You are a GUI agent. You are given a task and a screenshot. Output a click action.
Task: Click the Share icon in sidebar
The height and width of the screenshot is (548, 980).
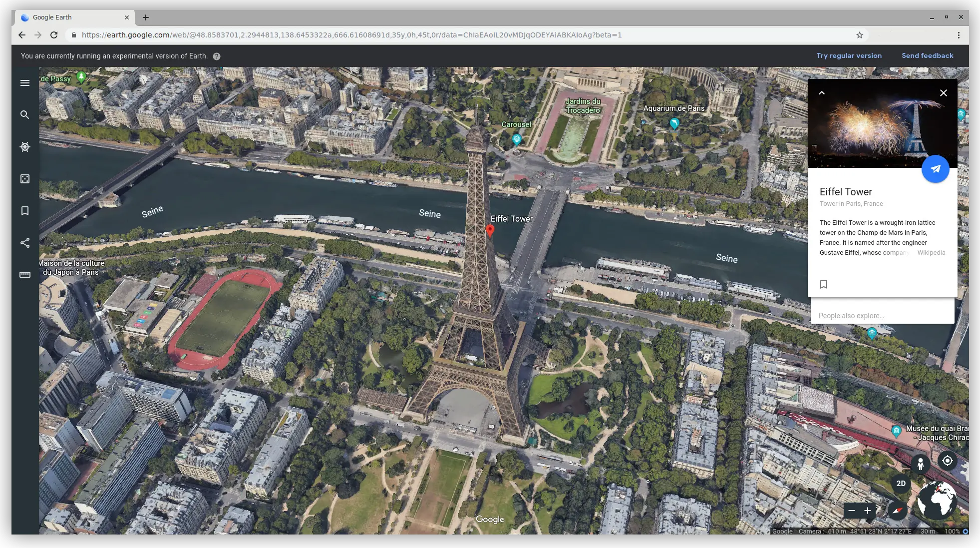tap(24, 242)
